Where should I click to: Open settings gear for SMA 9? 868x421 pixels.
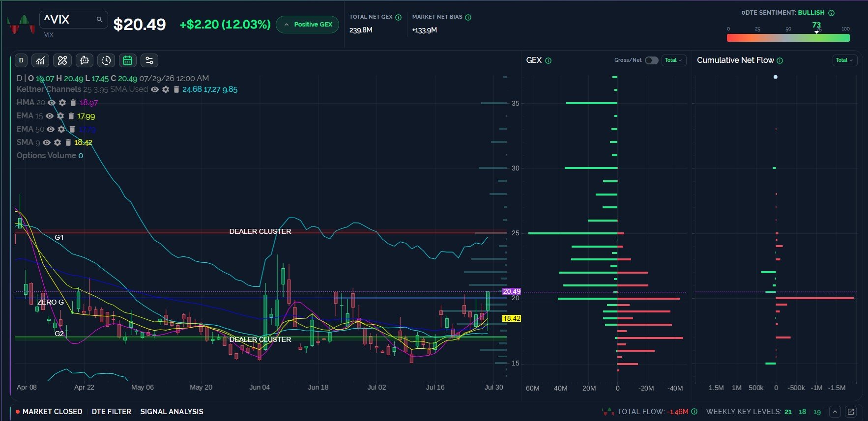point(58,142)
